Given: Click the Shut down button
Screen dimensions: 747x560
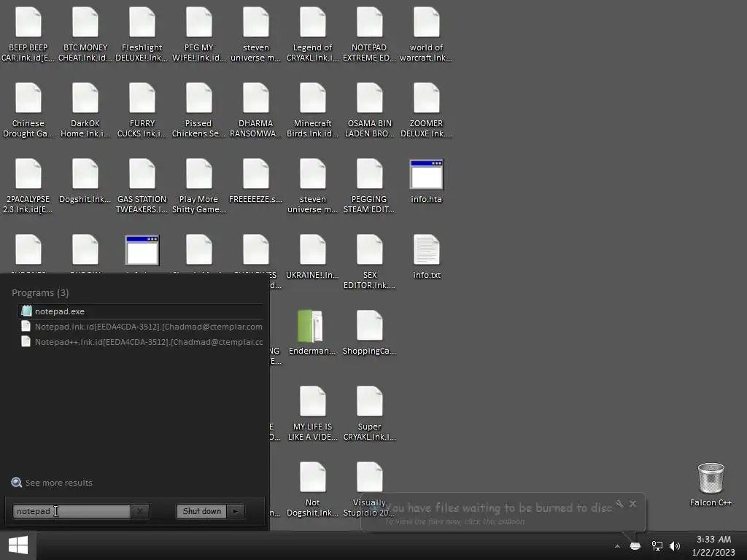Looking at the screenshot, I should [x=201, y=511].
